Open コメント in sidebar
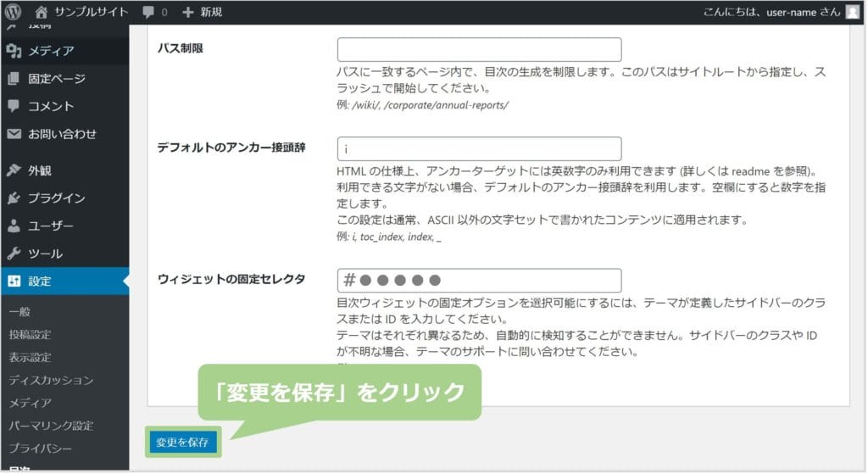Viewport: 868px width, 474px height. [x=51, y=106]
